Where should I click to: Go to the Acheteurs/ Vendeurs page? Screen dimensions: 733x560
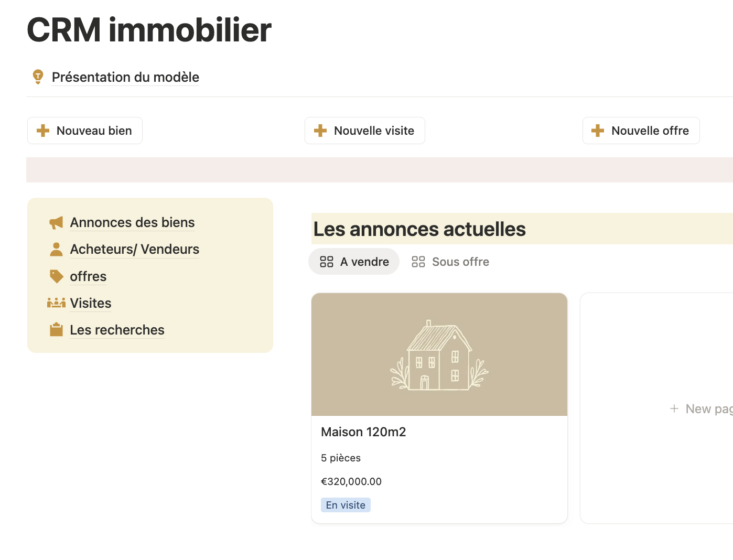coord(134,249)
